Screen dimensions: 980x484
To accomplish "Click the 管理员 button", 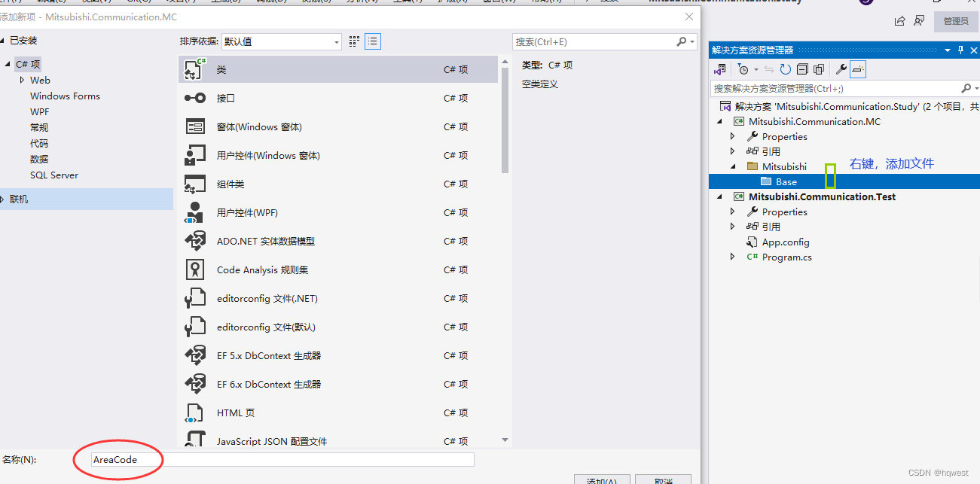I will click(x=956, y=21).
